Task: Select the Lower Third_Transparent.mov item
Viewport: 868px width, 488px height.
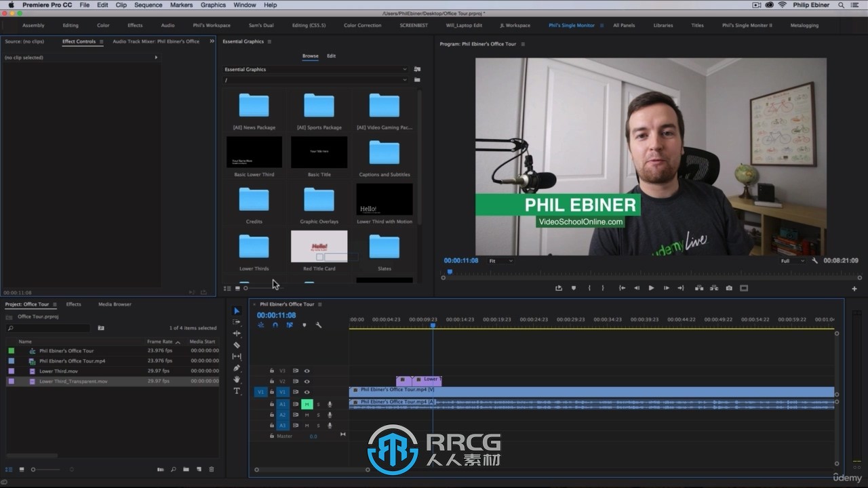Action: (x=73, y=381)
